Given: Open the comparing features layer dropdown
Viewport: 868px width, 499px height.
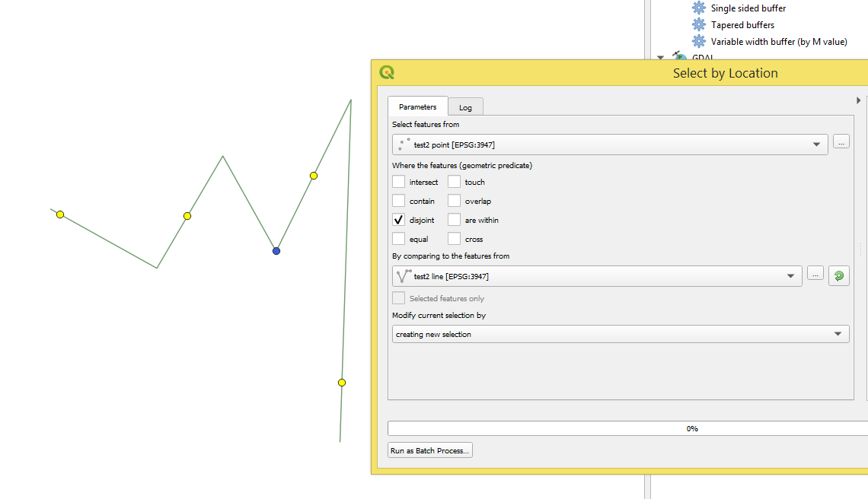Looking at the screenshot, I should click(x=791, y=275).
